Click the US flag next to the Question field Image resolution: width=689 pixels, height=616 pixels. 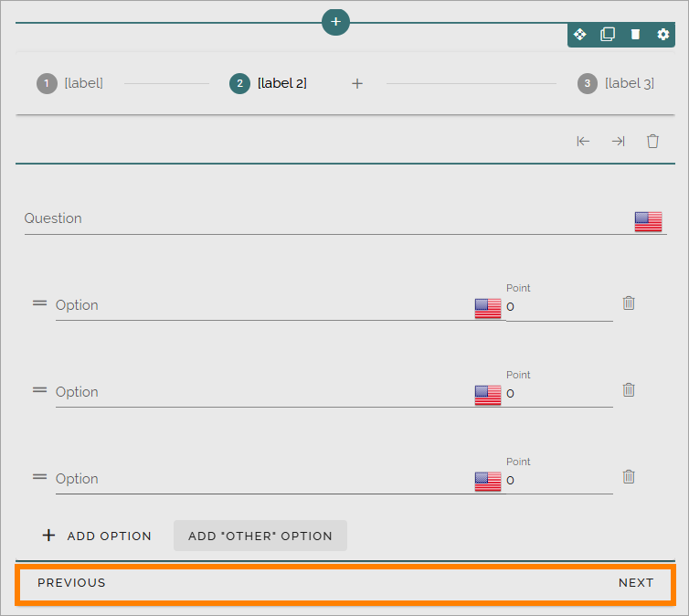point(648,221)
